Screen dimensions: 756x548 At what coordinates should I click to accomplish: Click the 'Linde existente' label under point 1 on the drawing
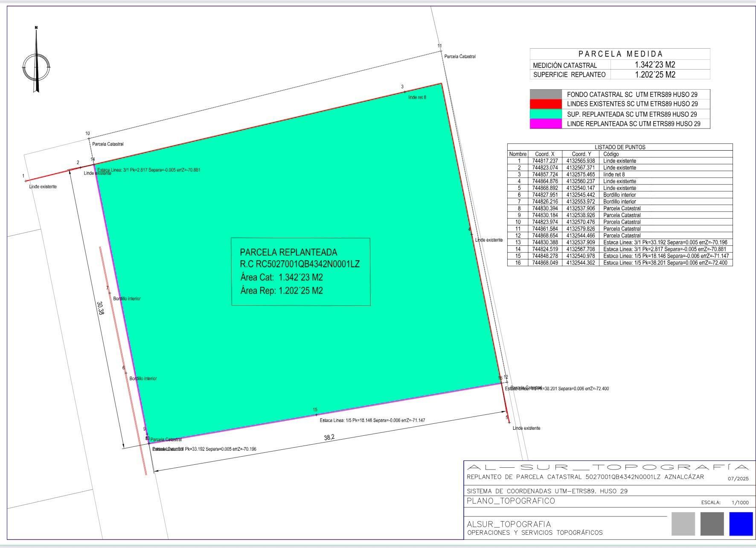[x=43, y=187]
